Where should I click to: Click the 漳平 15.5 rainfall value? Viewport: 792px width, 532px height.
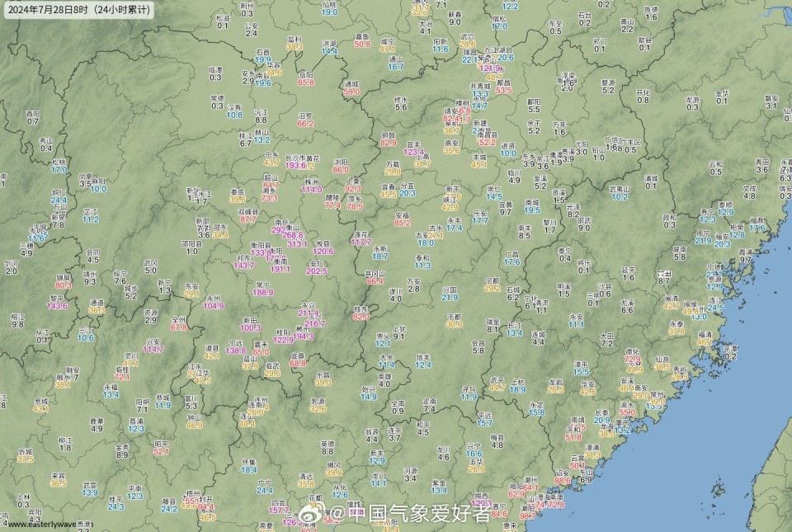[x=581, y=368]
